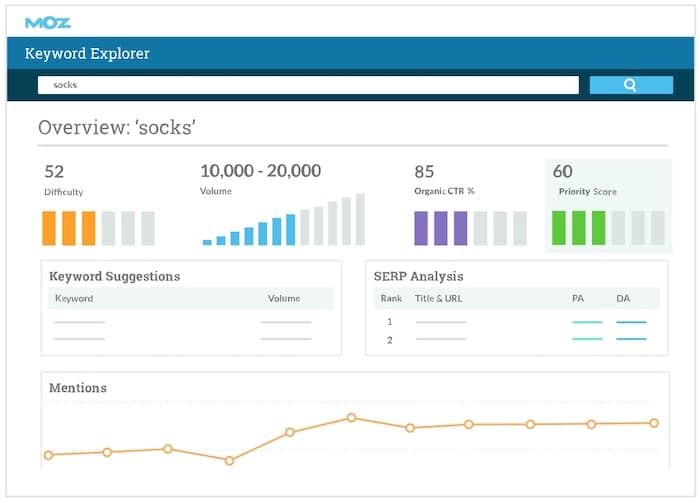Click the magnifying glass search button
This screenshot has width=700, height=503.
(630, 85)
